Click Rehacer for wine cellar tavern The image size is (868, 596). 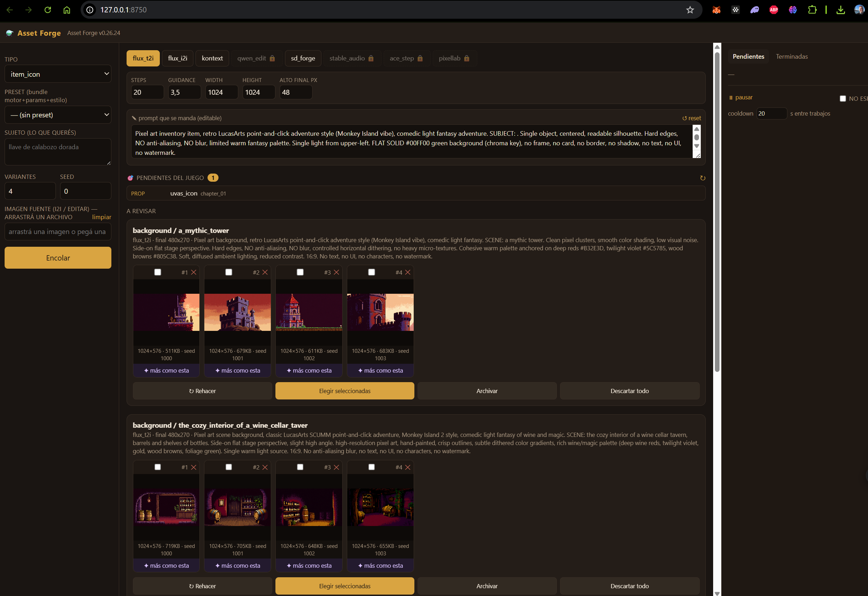(203, 586)
